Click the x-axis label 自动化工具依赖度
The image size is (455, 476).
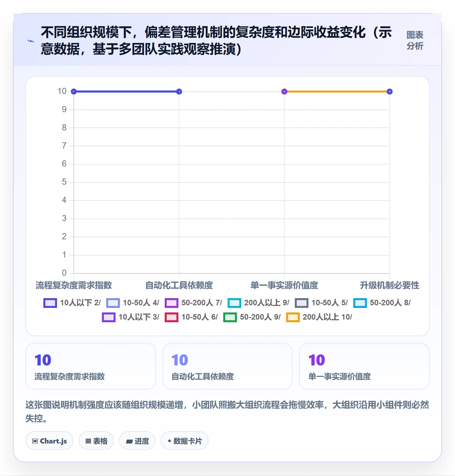(x=179, y=285)
